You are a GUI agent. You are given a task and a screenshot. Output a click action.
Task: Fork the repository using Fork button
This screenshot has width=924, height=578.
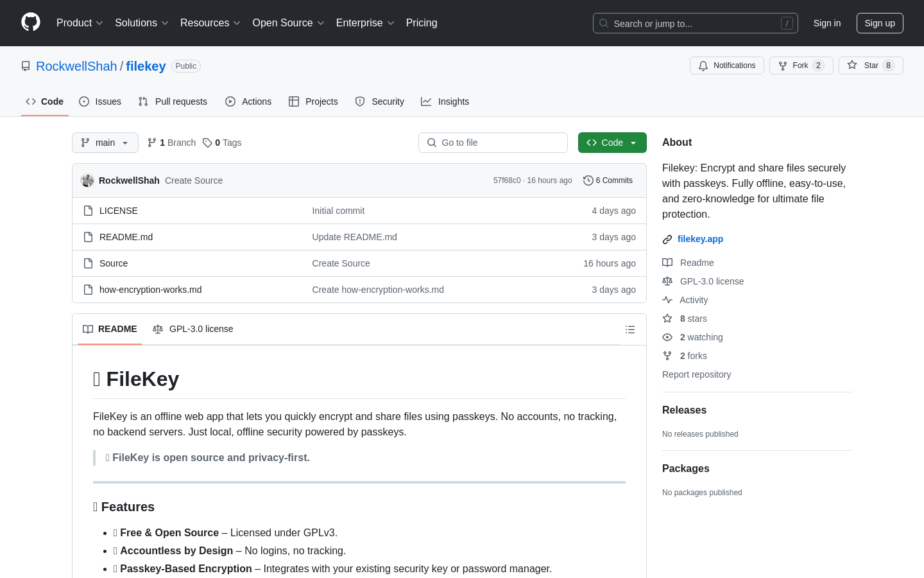pyautogui.click(x=801, y=66)
